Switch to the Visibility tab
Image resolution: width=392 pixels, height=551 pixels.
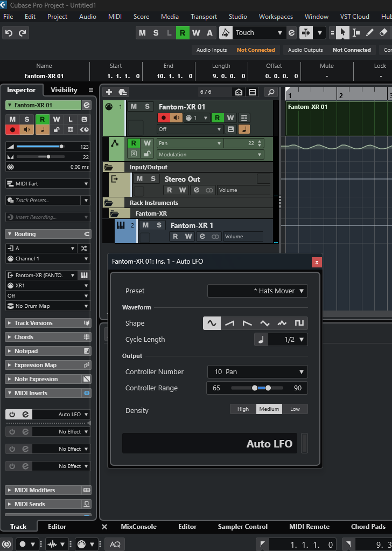click(x=64, y=90)
